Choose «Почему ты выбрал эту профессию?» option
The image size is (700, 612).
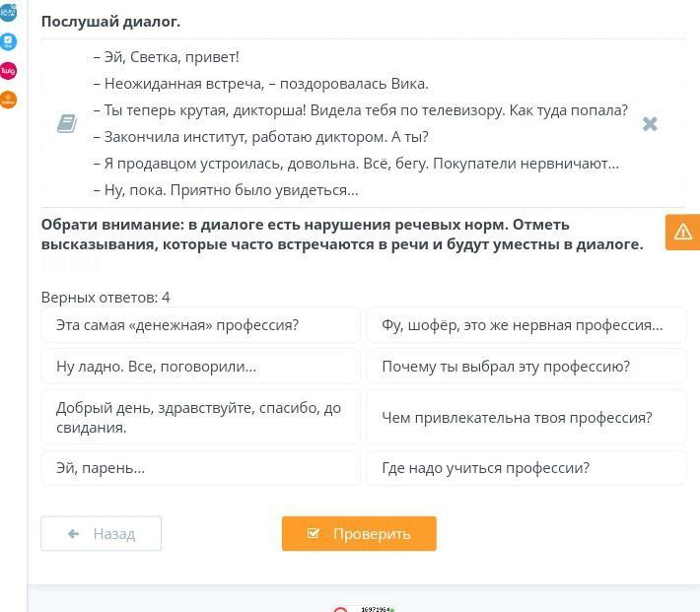525,367
